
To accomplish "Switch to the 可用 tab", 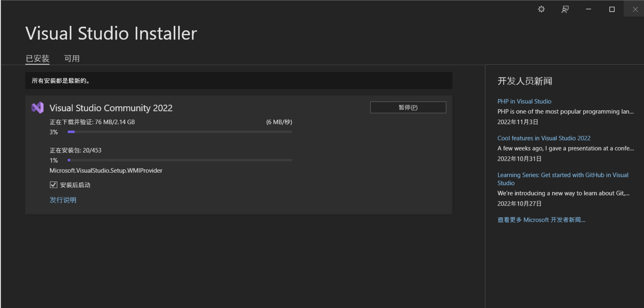I will point(72,58).
